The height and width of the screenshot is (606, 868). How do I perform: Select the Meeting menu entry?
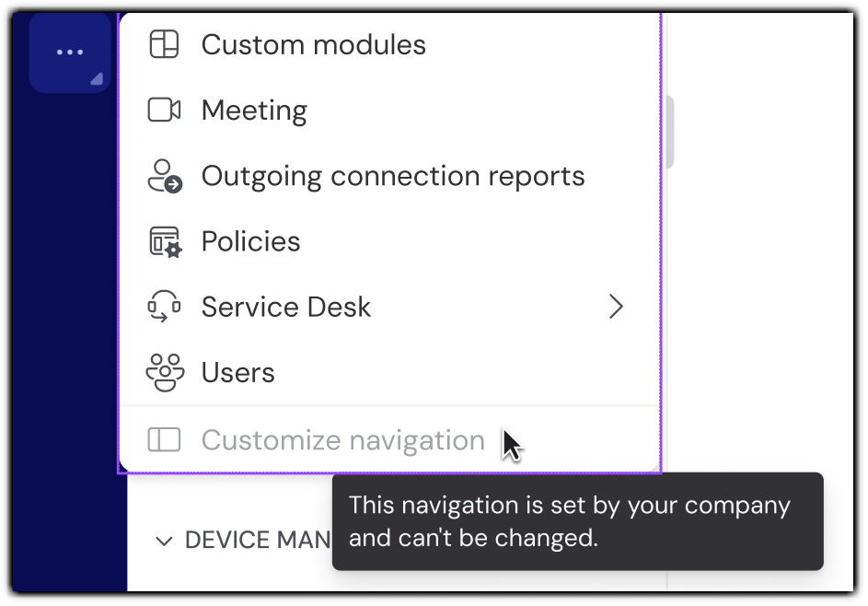click(x=254, y=111)
